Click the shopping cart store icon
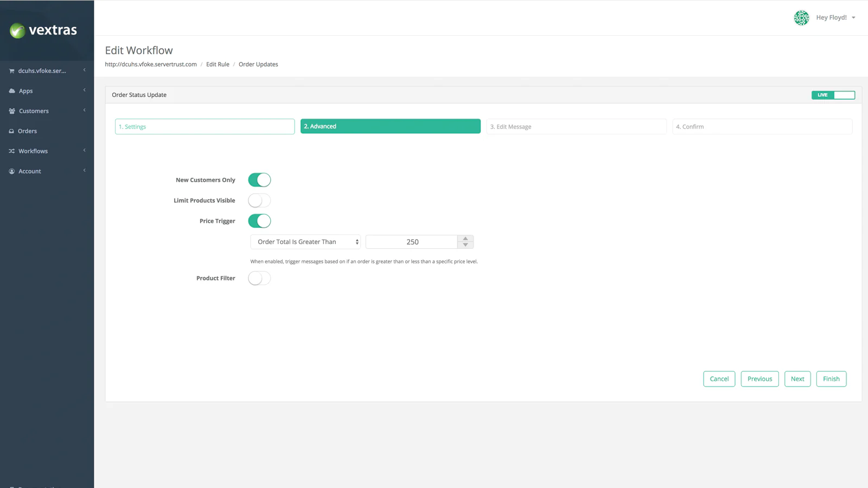The height and width of the screenshot is (488, 868). pyautogui.click(x=11, y=71)
